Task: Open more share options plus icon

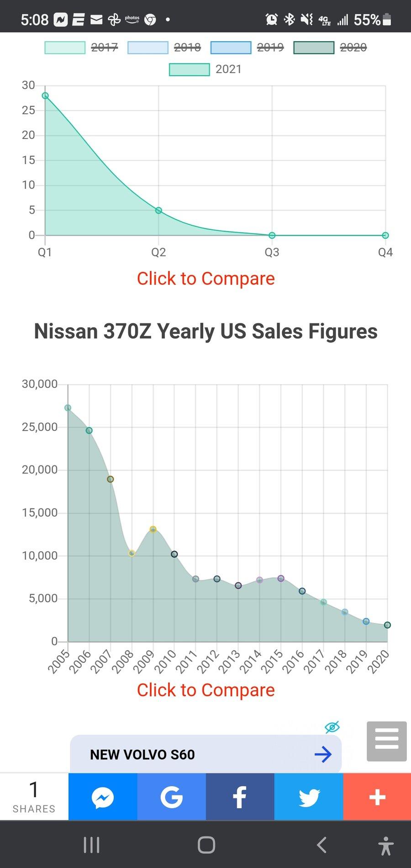Action: (x=377, y=798)
